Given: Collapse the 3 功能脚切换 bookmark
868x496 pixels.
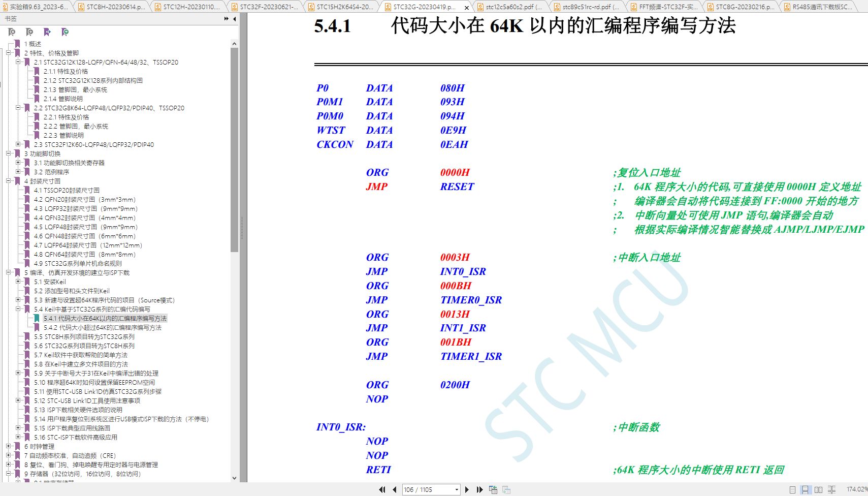Looking at the screenshot, I should point(9,153).
